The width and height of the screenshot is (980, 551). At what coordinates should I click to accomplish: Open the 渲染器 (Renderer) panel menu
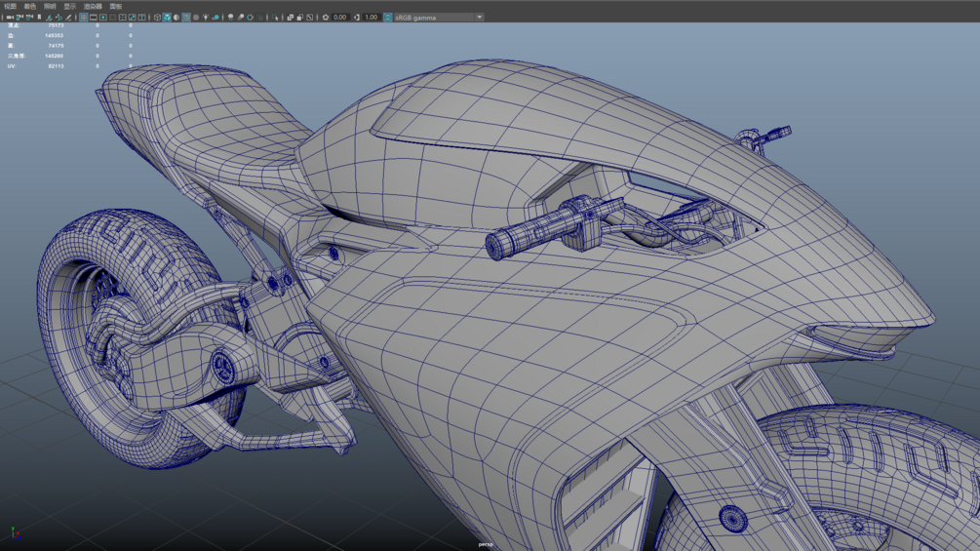pyautogui.click(x=93, y=6)
